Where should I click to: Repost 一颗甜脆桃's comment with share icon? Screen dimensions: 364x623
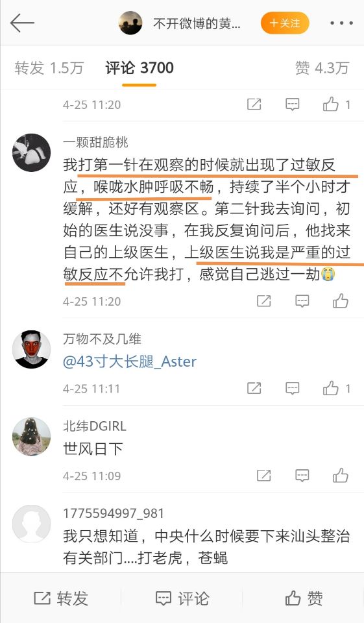(x=264, y=301)
